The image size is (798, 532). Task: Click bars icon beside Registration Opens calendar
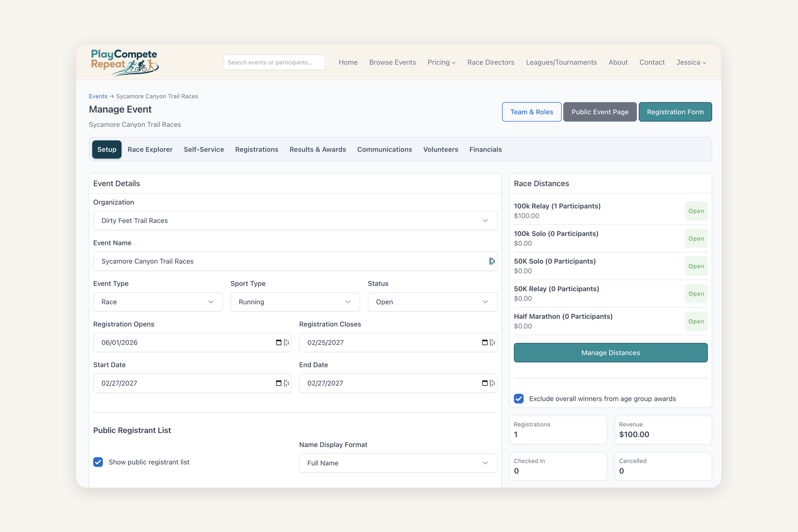click(286, 343)
